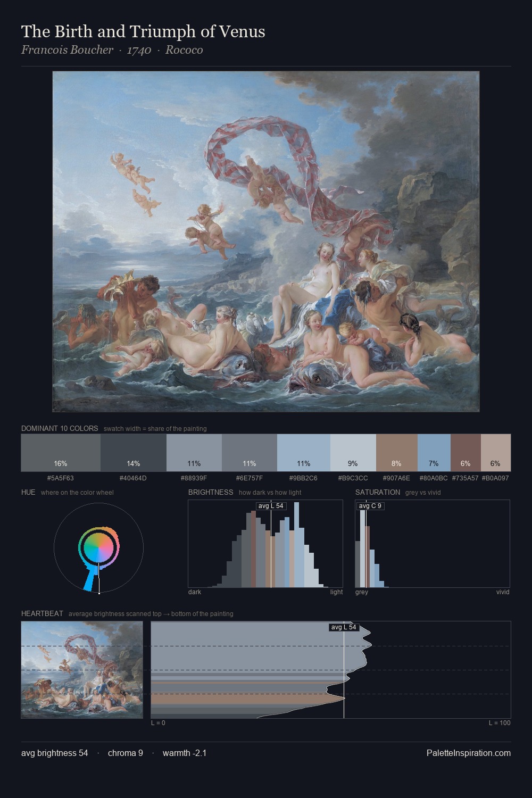Click the 'HEARTBEAT' section heading
Screen dimensions: 532x798
(x=42, y=613)
